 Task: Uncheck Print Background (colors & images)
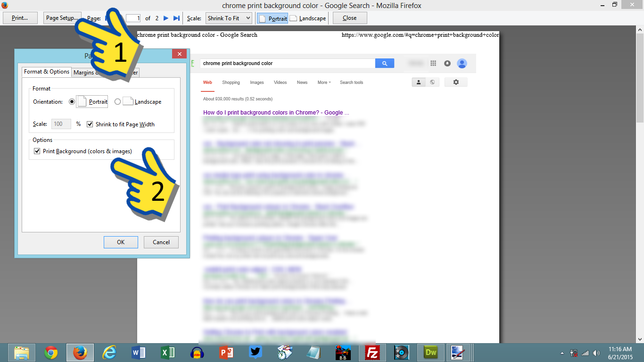pos(37,151)
